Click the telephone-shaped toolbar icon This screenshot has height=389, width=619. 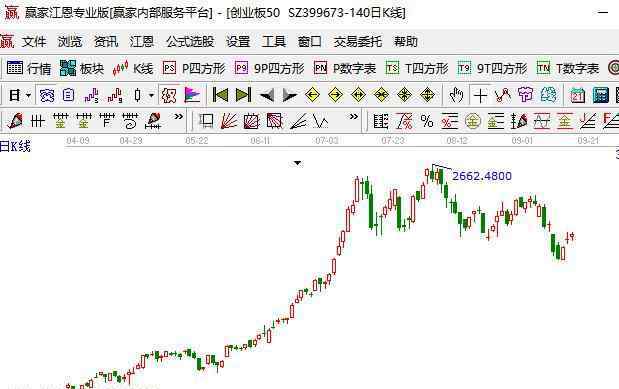tap(47, 95)
